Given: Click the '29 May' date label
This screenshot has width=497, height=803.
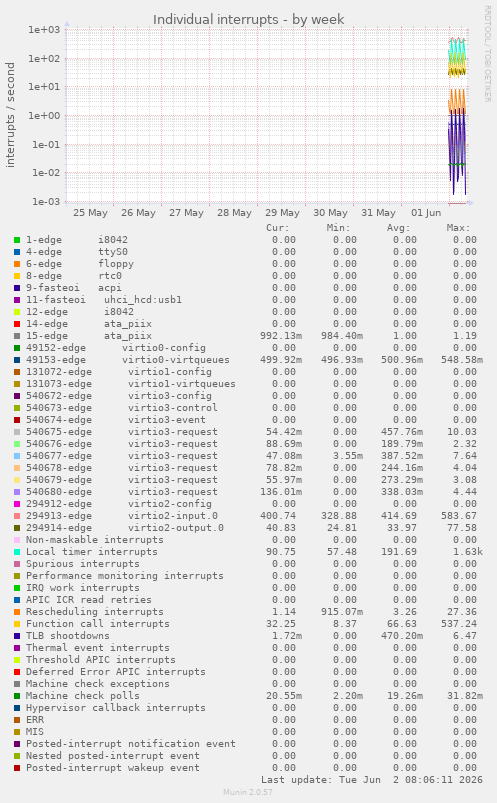Looking at the screenshot, I should tap(282, 213).
